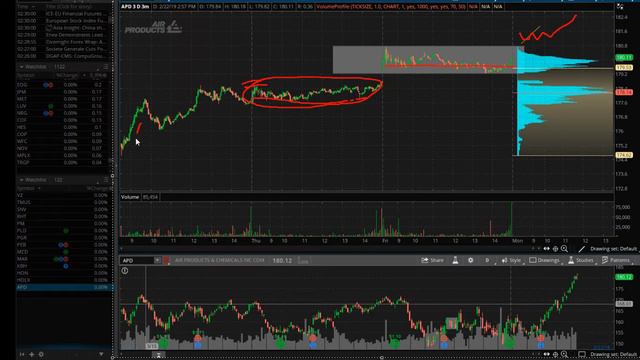Open the Style menu
The width and height of the screenshot is (640, 360).
511,260
